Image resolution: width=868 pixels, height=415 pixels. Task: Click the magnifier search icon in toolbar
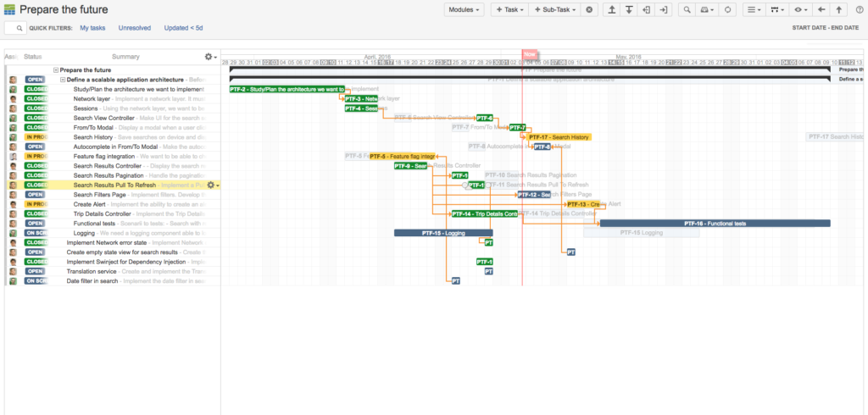(687, 9)
